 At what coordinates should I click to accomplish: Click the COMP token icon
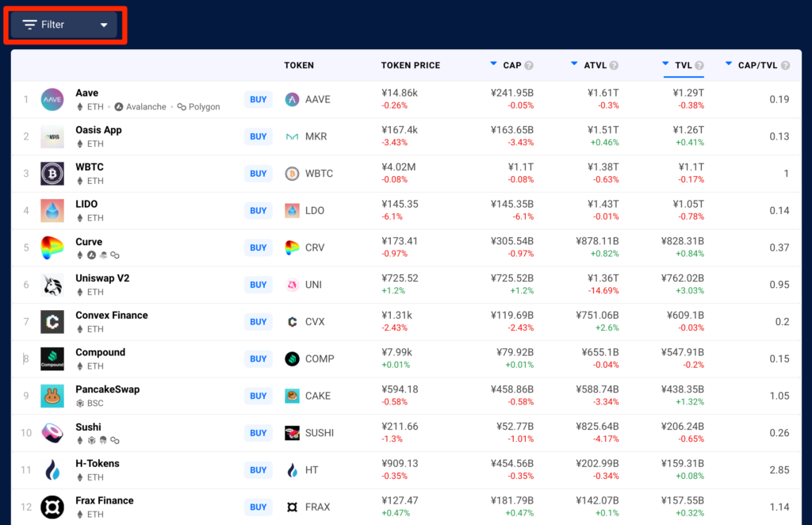pos(292,358)
